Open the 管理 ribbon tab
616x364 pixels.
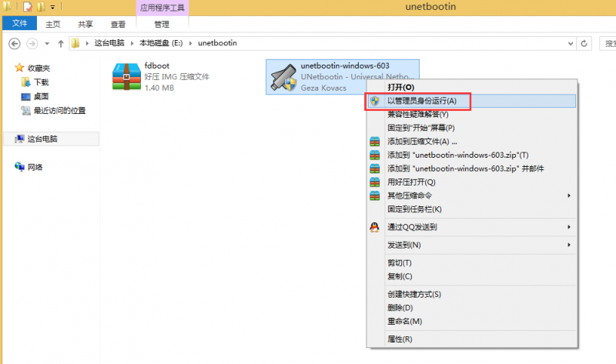pyautogui.click(x=162, y=25)
